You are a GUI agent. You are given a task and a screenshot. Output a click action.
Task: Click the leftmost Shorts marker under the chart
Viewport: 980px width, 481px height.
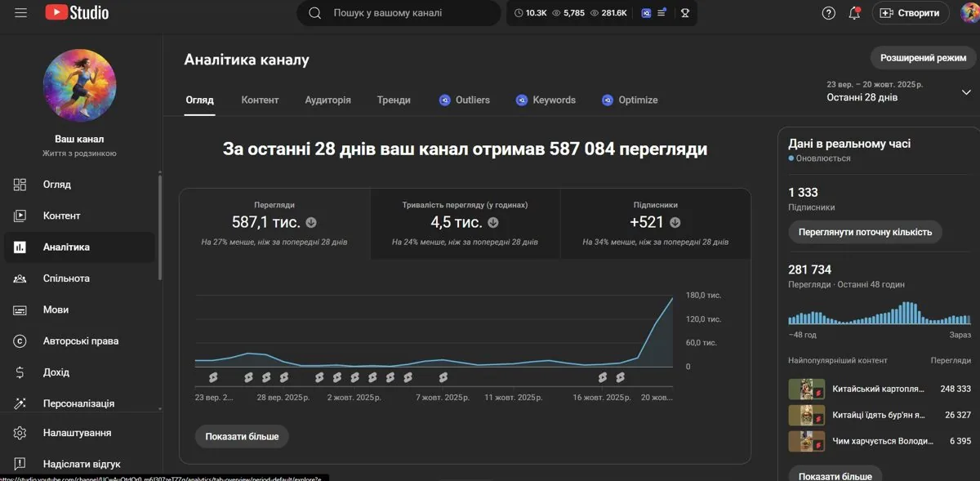pyautogui.click(x=213, y=377)
